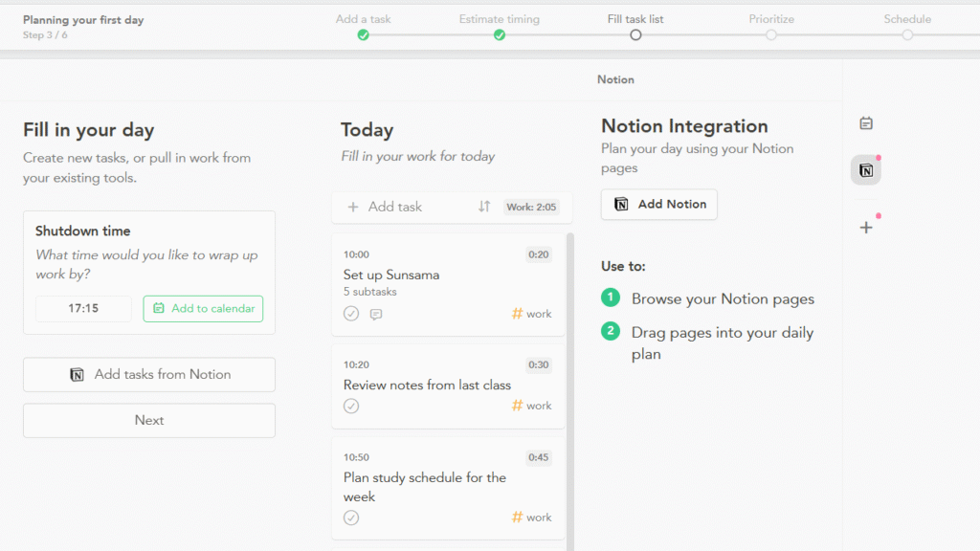Click the 10:50 start time on Plan study schedule

(356, 457)
